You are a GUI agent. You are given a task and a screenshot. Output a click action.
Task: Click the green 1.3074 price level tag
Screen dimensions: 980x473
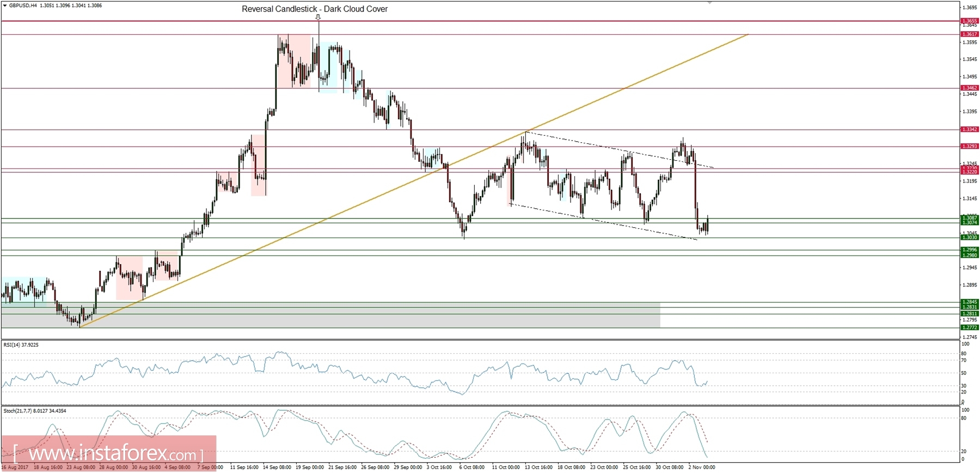tap(970, 222)
